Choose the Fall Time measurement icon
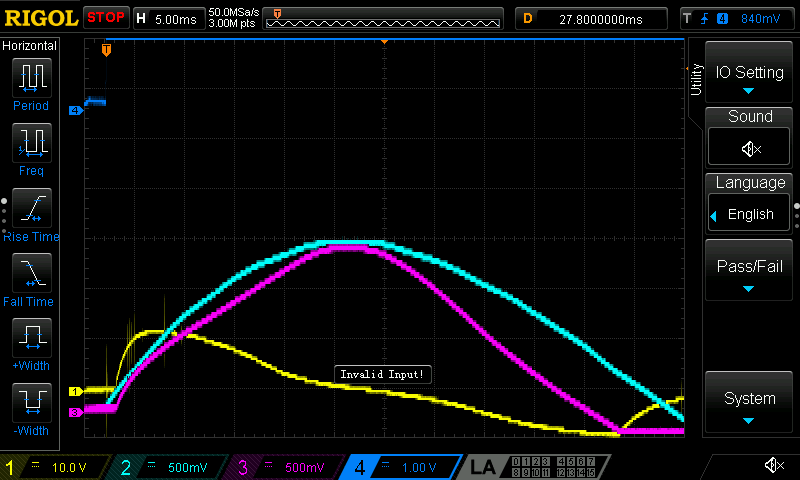Screen dimensions: 800x480 tap(30, 272)
